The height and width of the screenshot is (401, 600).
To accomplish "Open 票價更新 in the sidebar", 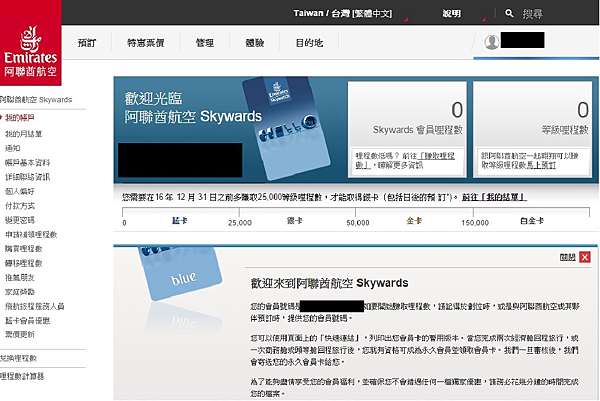I will [x=20, y=334].
